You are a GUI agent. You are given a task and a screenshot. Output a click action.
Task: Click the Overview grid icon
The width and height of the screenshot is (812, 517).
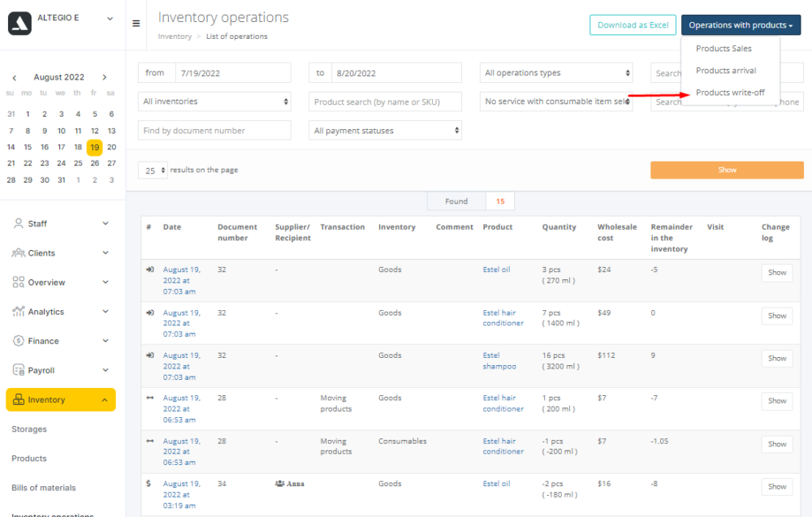pyautogui.click(x=19, y=282)
